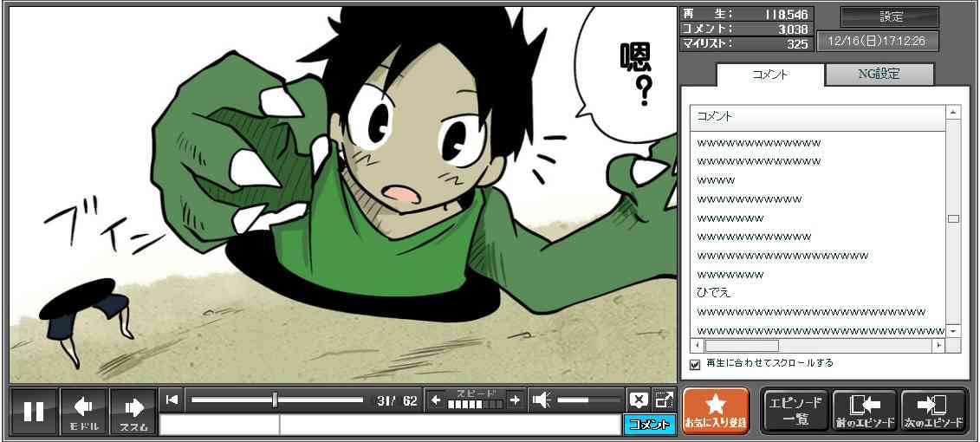Toggle scroll-with-playback checkbox
Image resolution: width=980 pixels, height=442 pixels.
coord(694,364)
